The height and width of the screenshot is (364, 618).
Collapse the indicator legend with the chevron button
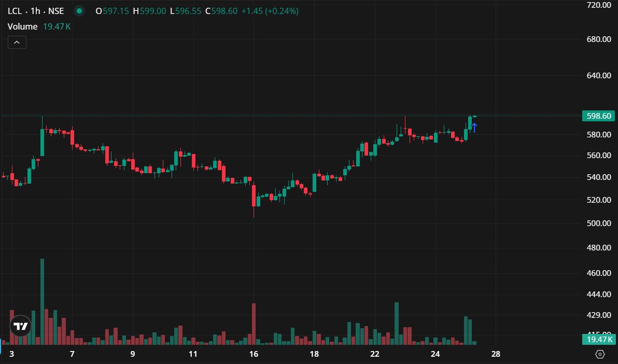point(17,42)
